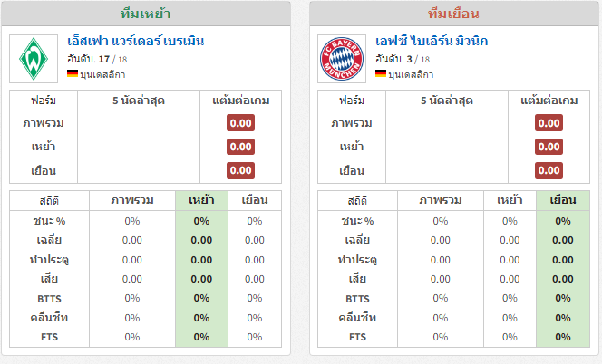This screenshot has height=364, width=602.
Task: Click the German flag under Bayern Munich
Action: (x=381, y=73)
